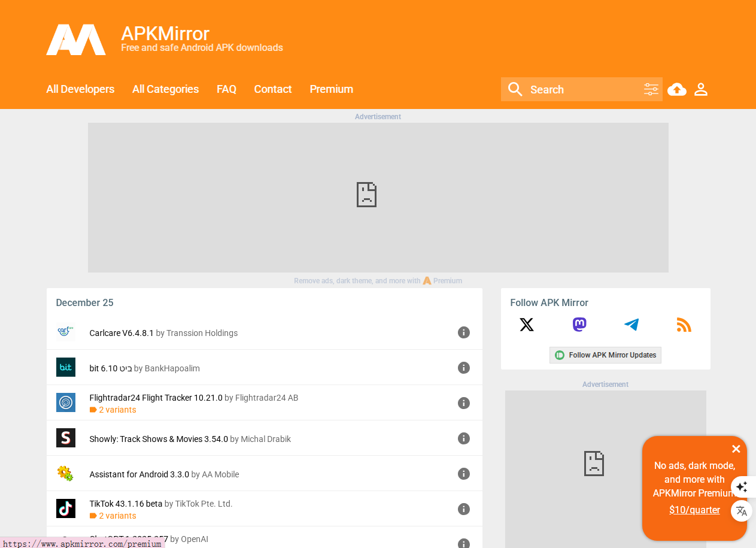This screenshot has height=548, width=756.
Task: Show details for Assistant for Android 3.3.0
Action: (x=463, y=474)
